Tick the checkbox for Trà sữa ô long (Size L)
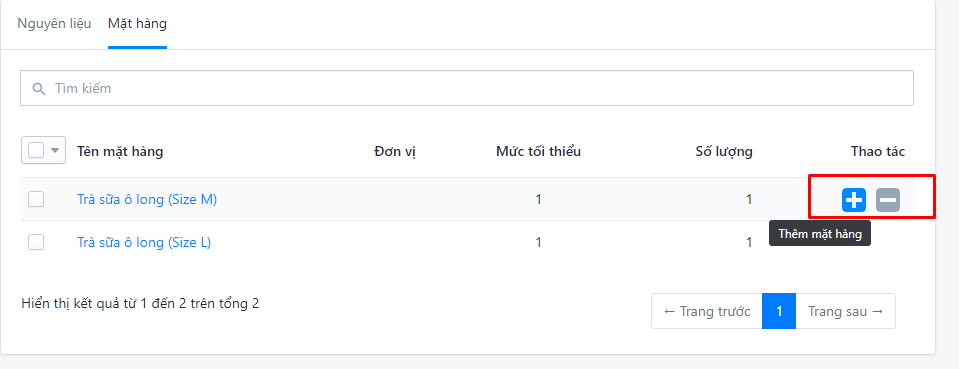The image size is (959, 369). pyautogui.click(x=36, y=242)
